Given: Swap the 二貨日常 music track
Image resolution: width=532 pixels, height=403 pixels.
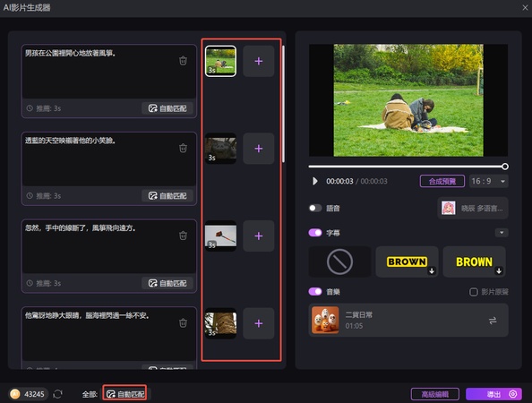Looking at the screenshot, I should [x=493, y=321].
